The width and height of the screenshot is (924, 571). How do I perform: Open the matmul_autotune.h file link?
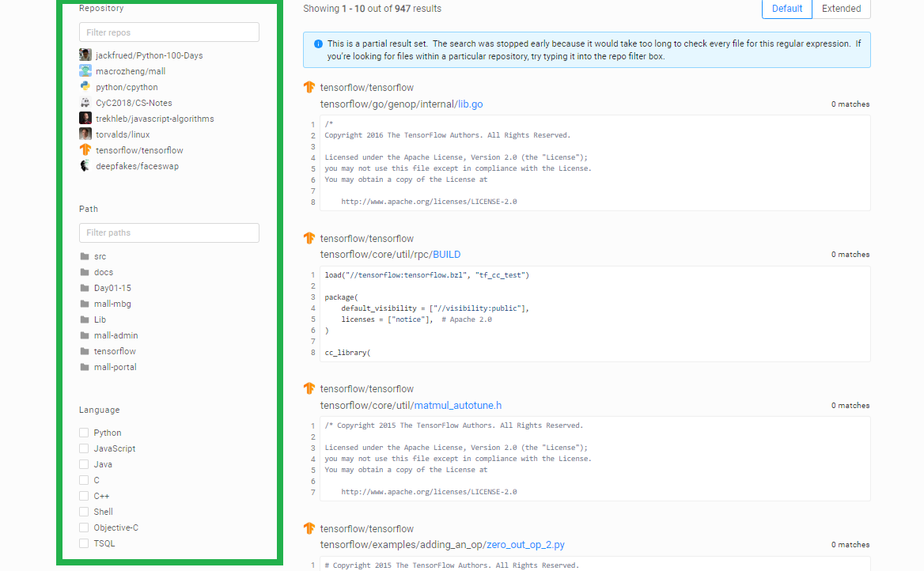tap(458, 406)
